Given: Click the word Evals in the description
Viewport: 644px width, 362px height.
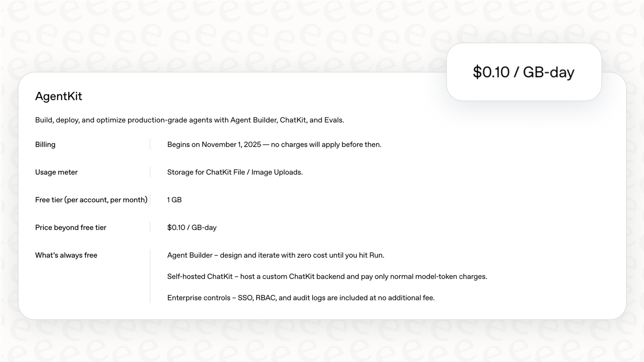Looking at the screenshot, I should pyautogui.click(x=333, y=120).
